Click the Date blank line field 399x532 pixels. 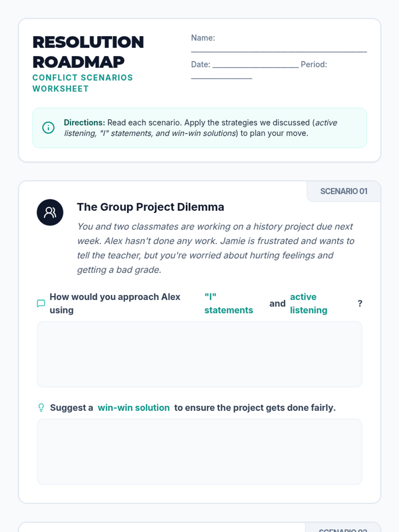tap(256, 65)
